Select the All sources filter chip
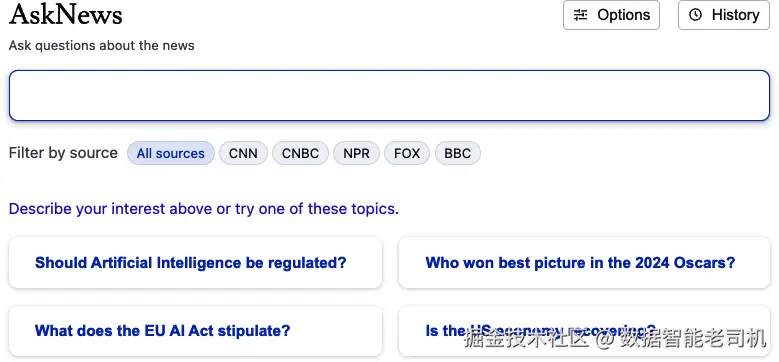The width and height of the screenshot is (779, 362). coord(171,153)
